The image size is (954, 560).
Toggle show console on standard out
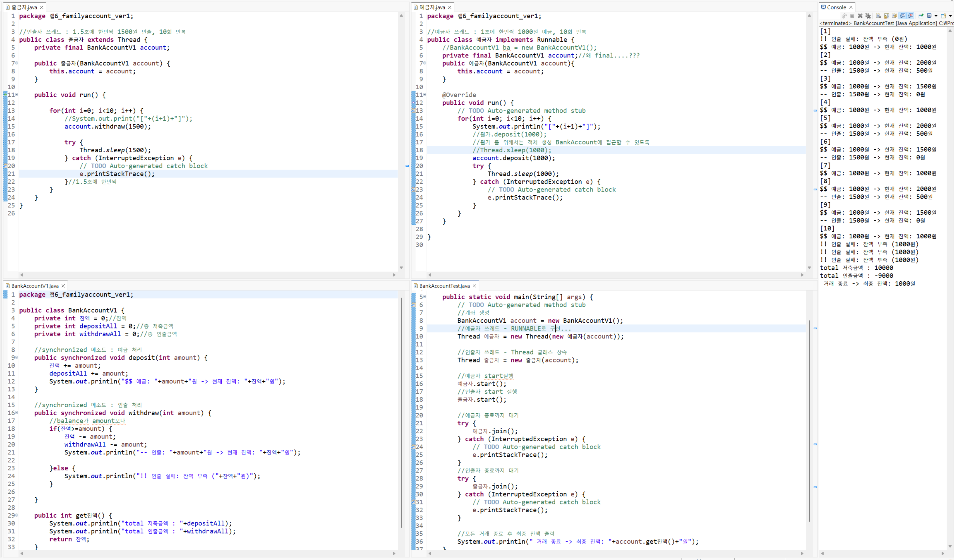903,16
